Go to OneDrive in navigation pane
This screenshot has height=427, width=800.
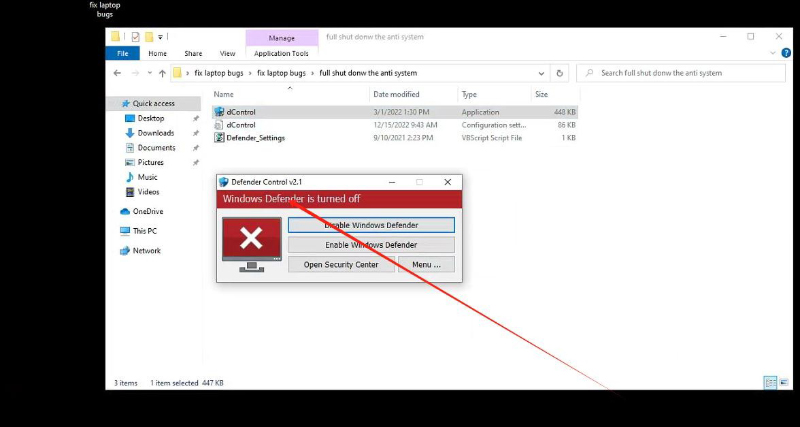(147, 211)
